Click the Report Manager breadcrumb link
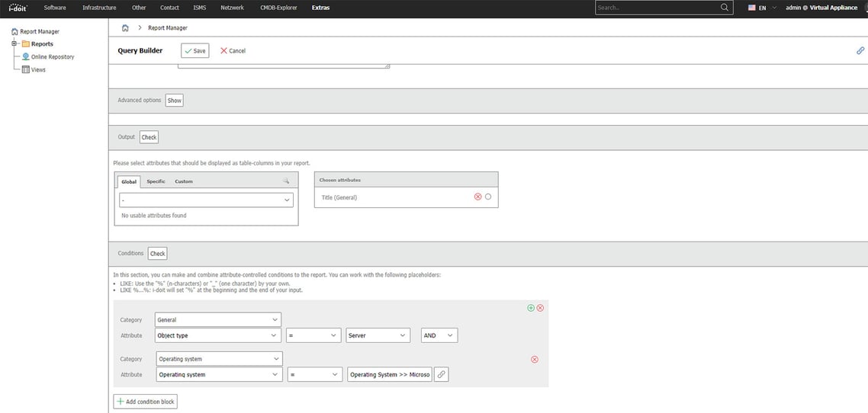This screenshot has height=413, width=868. (168, 27)
